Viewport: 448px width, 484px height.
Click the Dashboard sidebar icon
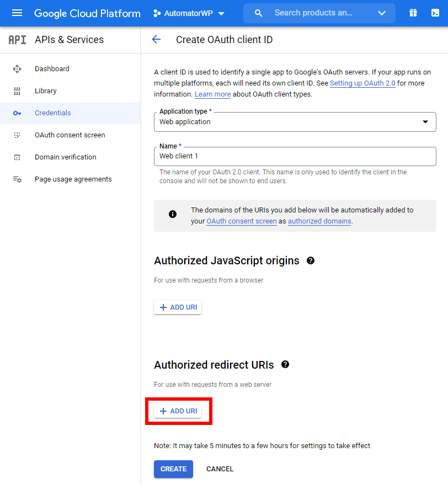(17, 69)
